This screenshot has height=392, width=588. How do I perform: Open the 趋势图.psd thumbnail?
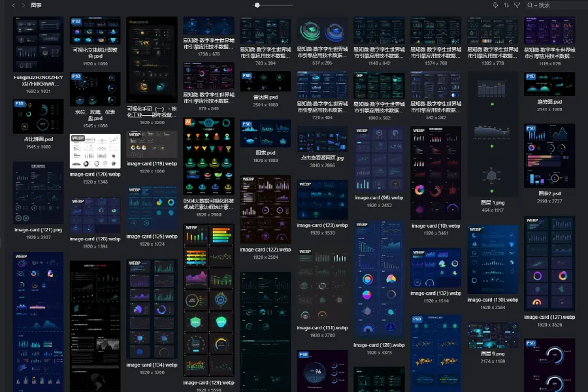(549, 85)
